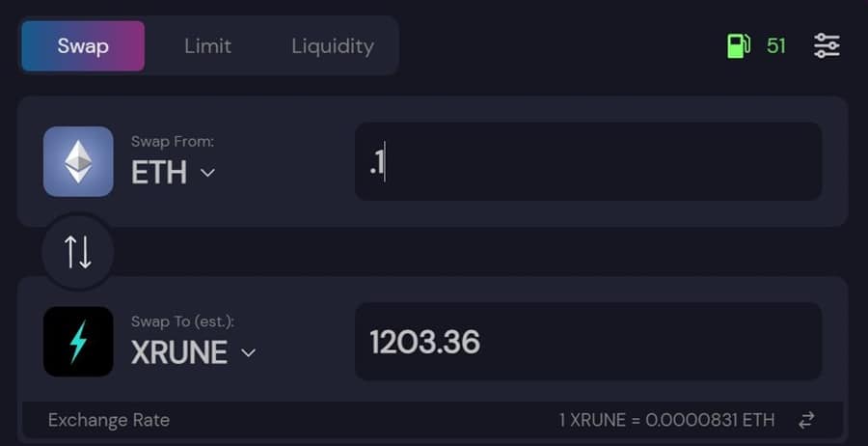Click the gas price value 51

776,45
